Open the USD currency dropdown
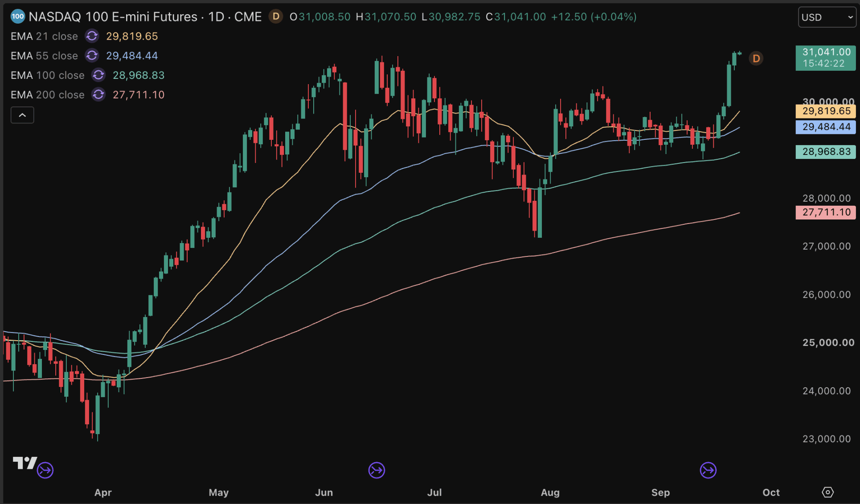This screenshot has width=860, height=504. (827, 17)
